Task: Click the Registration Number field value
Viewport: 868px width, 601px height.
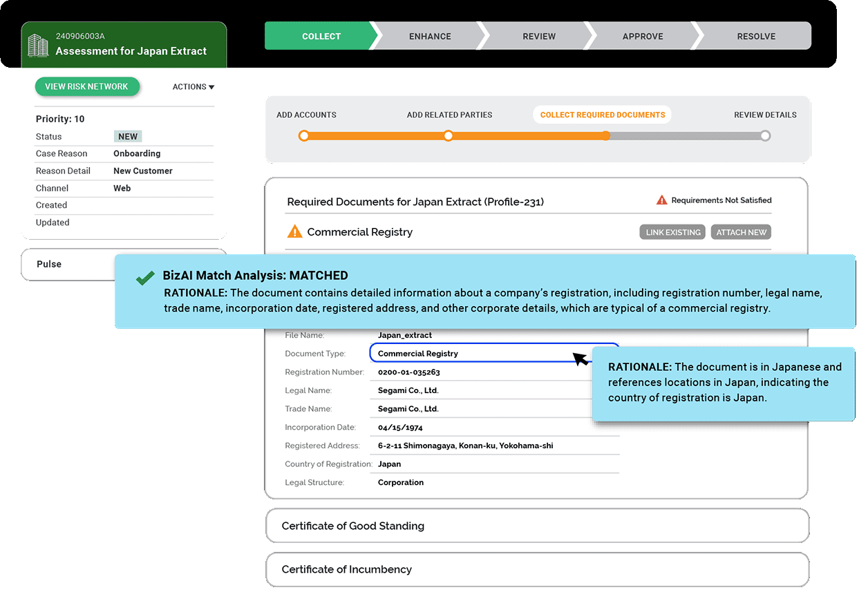Action: pyautogui.click(x=409, y=372)
